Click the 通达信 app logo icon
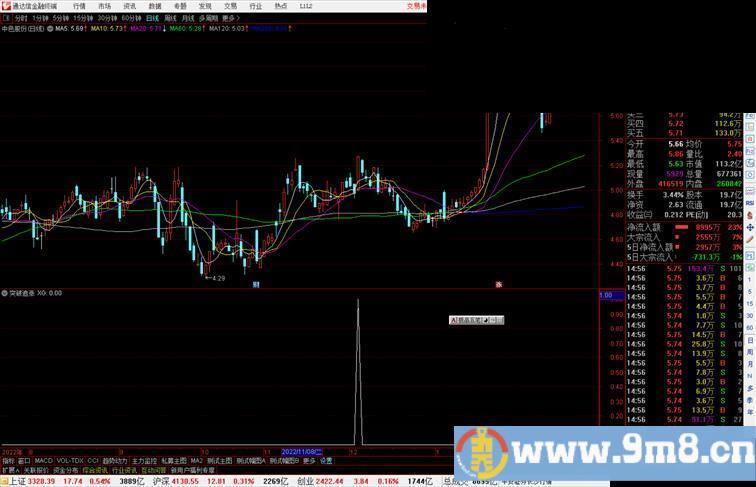 click(x=5, y=5)
